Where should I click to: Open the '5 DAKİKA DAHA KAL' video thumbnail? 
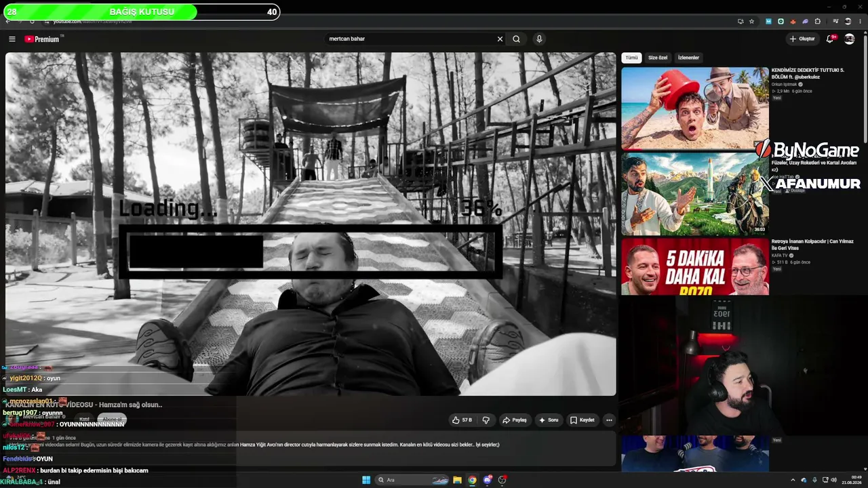coord(695,266)
